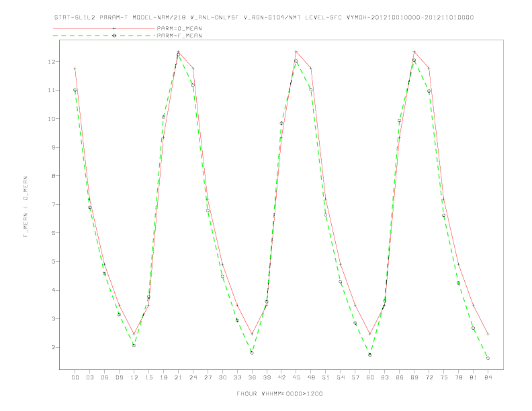This screenshot has width=532, height=411.
Task: Click the x-axis forecast hour label 51
Action: point(326,377)
